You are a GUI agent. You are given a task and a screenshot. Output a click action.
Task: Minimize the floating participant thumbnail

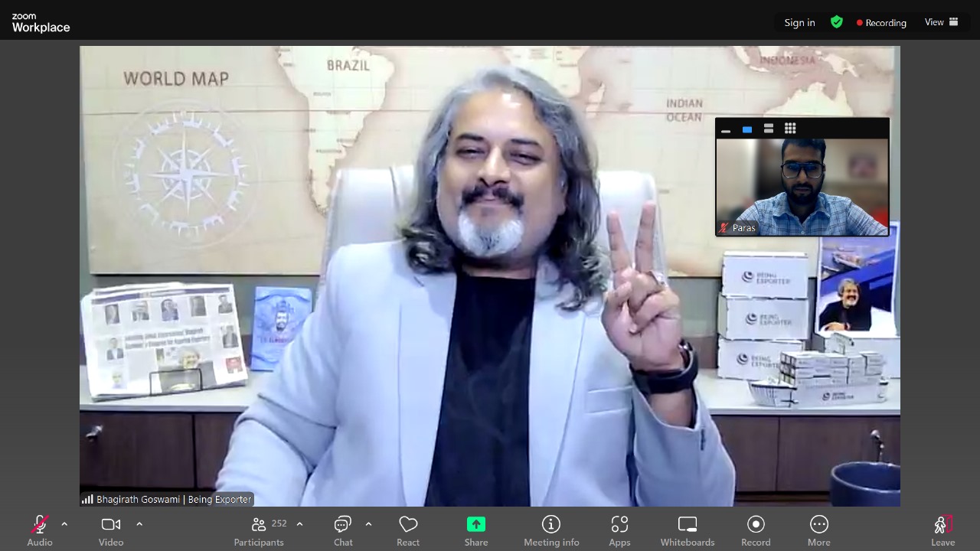click(726, 130)
